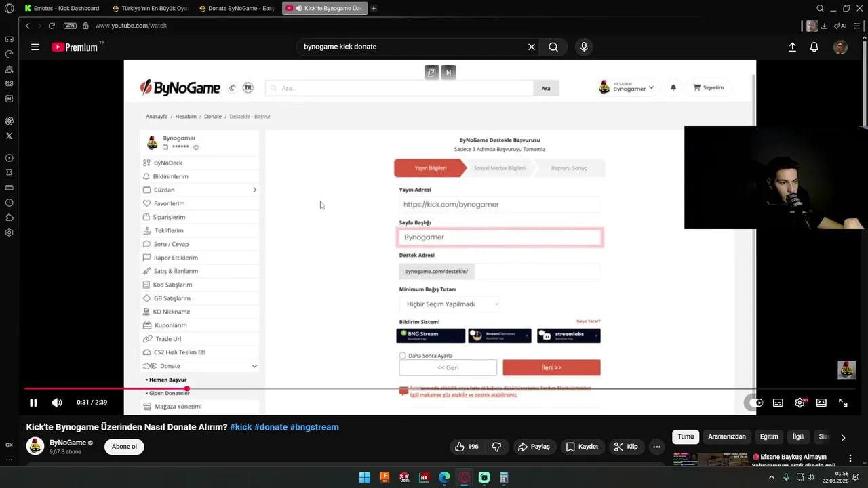Open the YouTube account avatar menu
Screen dimensions: 868x488
coord(840,47)
